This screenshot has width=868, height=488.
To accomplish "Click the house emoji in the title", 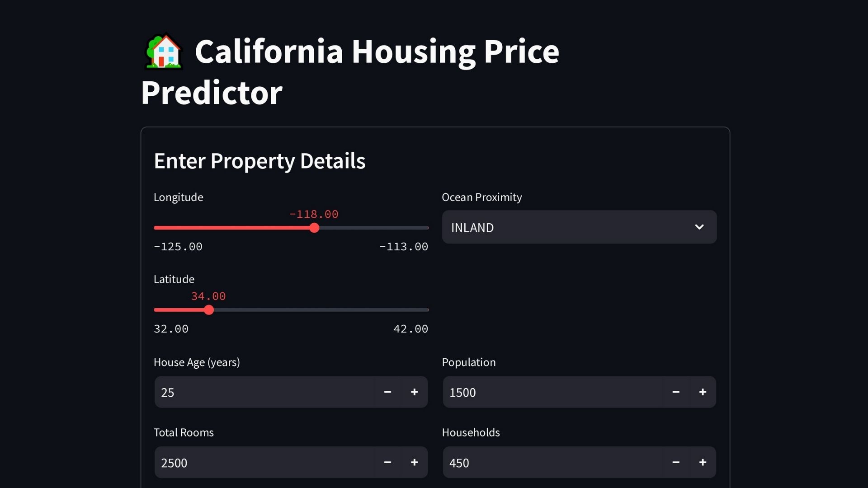I will pos(164,52).
